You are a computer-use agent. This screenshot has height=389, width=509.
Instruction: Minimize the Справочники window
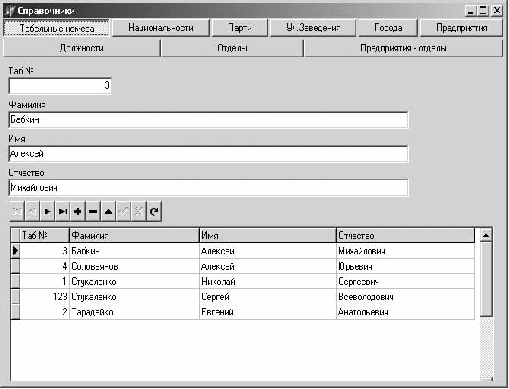click(x=470, y=11)
